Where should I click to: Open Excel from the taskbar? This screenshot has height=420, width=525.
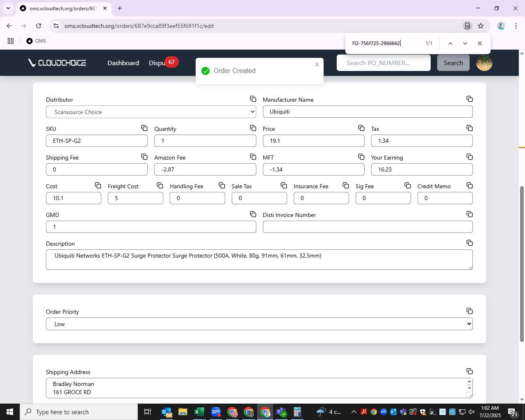199,412
